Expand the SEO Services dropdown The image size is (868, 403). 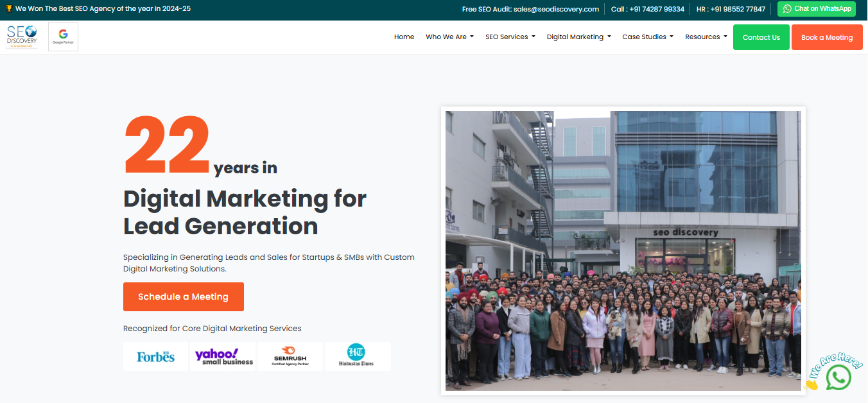[x=510, y=37]
